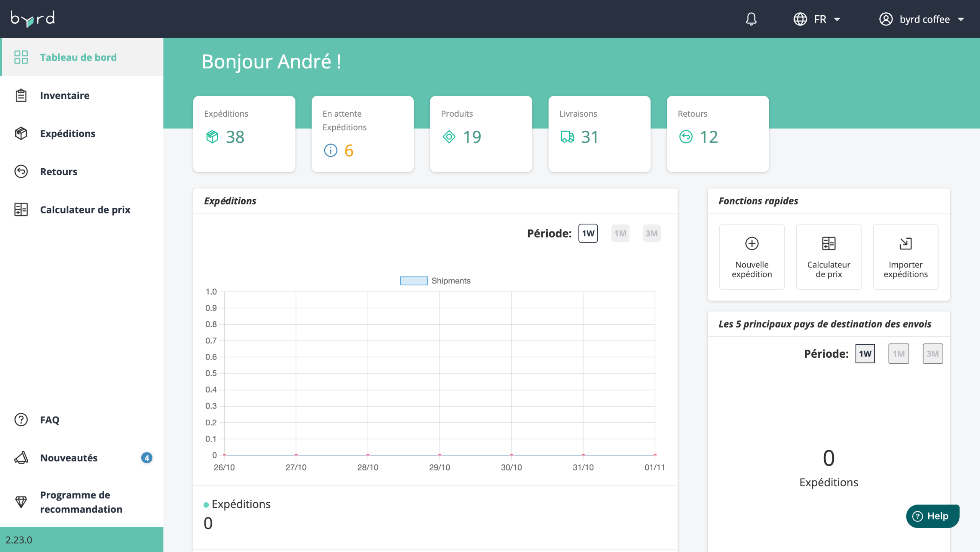Click the Help button
980x552 pixels.
[x=933, y=516]
